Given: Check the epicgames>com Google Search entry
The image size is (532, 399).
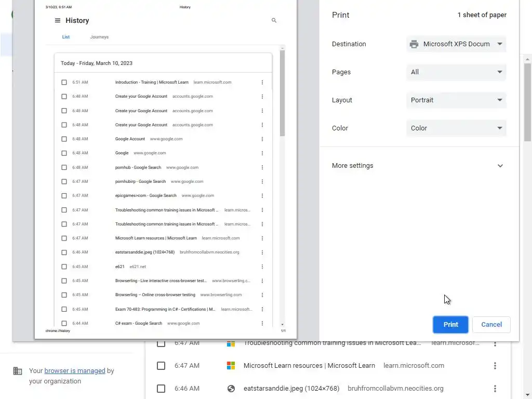Looking at the screenshot, I should 64,195.
